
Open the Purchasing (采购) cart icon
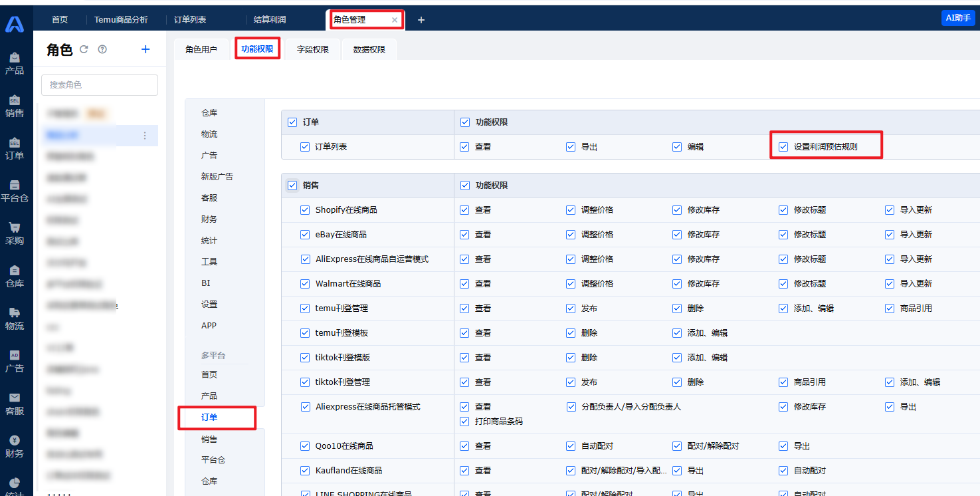15,233
